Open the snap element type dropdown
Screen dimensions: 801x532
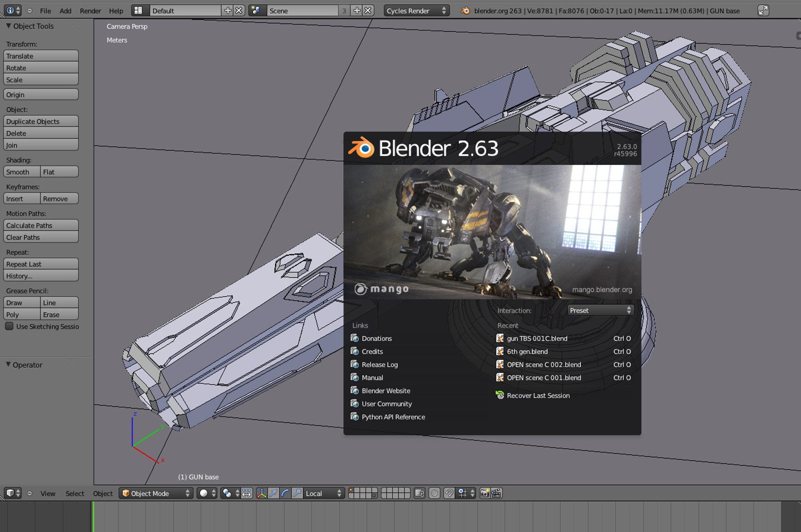coord(466,493)
